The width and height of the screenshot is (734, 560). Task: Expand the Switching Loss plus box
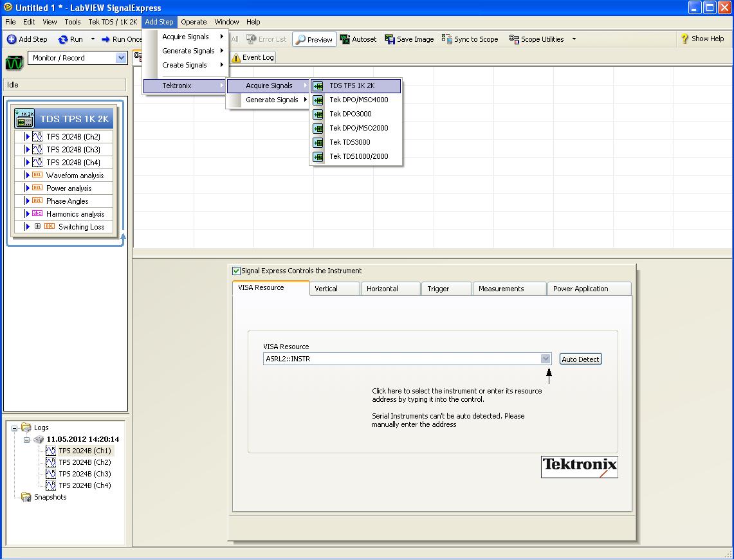37,226
